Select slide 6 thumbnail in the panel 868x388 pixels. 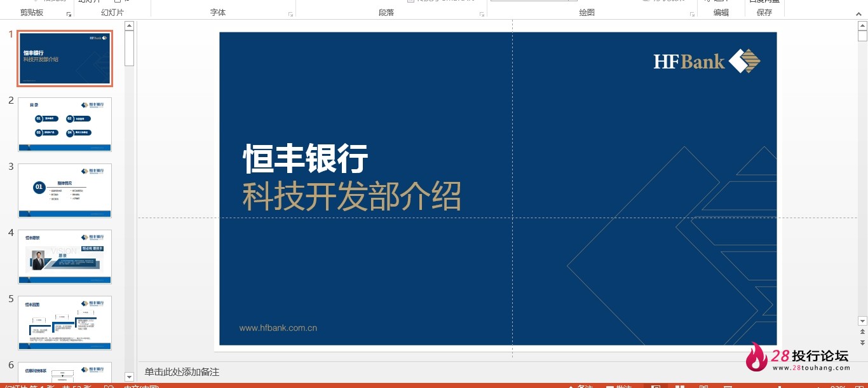[x=65, y=371]
